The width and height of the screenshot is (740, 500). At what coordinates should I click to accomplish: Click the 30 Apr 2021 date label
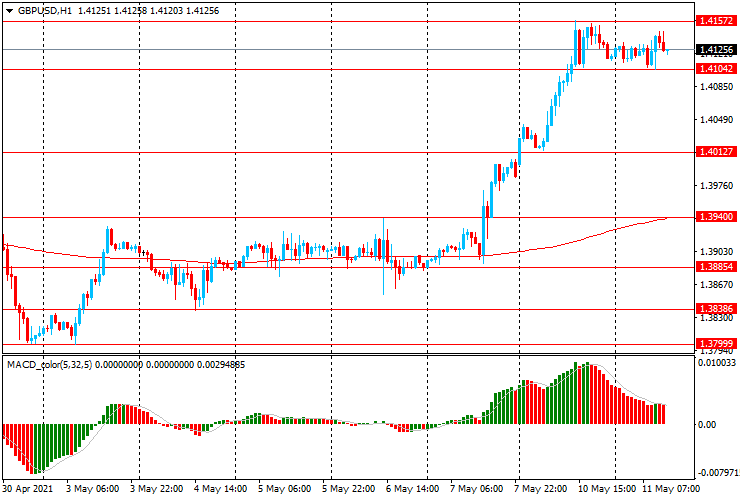[27, 490]
